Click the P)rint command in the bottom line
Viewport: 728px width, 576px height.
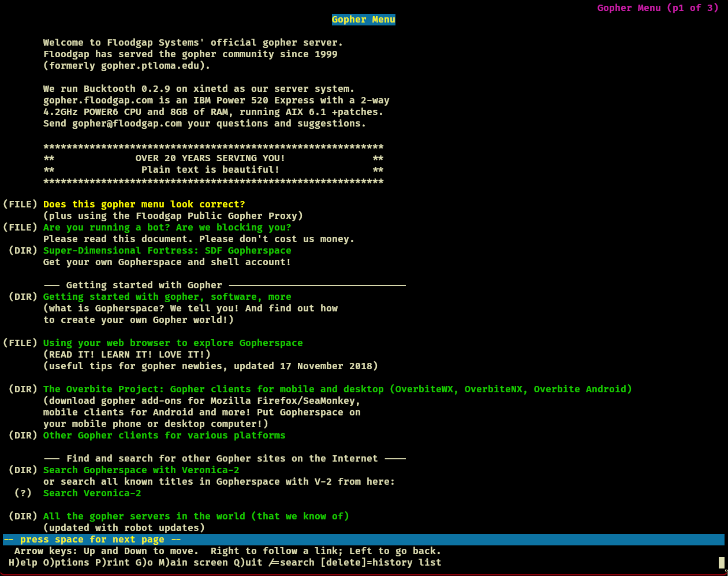coord(113,563)
